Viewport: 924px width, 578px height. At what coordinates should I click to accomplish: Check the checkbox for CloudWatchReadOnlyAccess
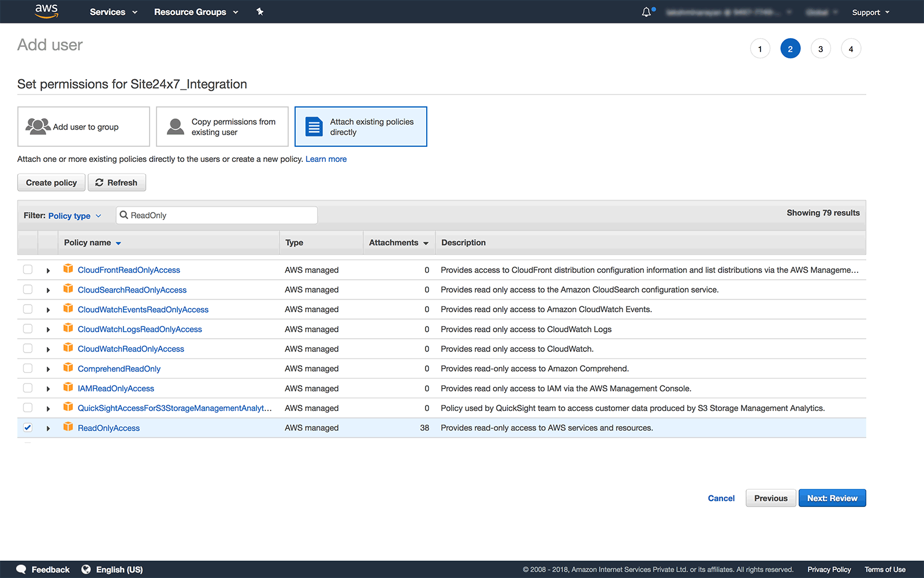click(x=27, y=349)
